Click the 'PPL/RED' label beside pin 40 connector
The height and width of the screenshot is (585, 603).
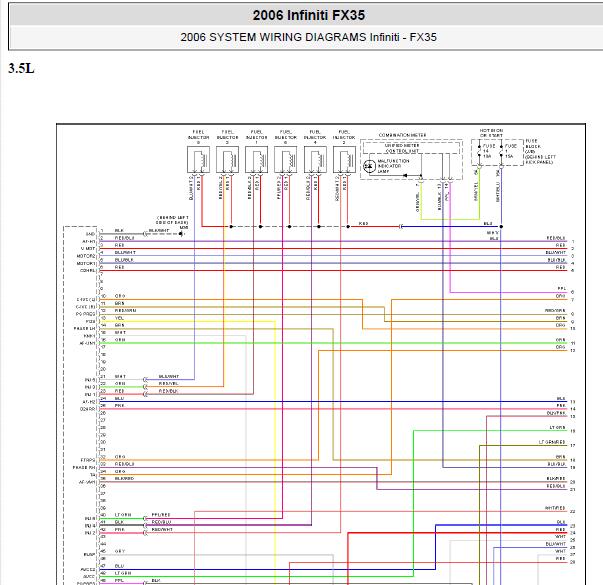click(161, 515)
